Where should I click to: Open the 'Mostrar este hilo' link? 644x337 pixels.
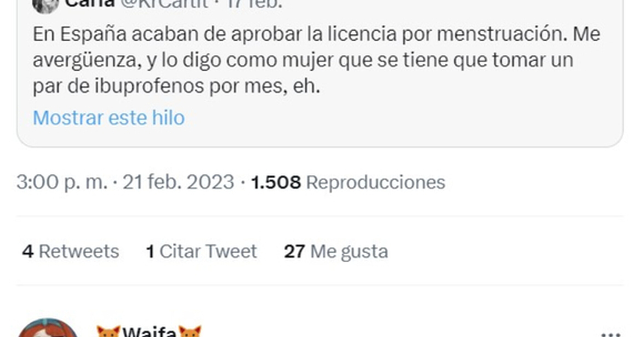tap(109, 118)
